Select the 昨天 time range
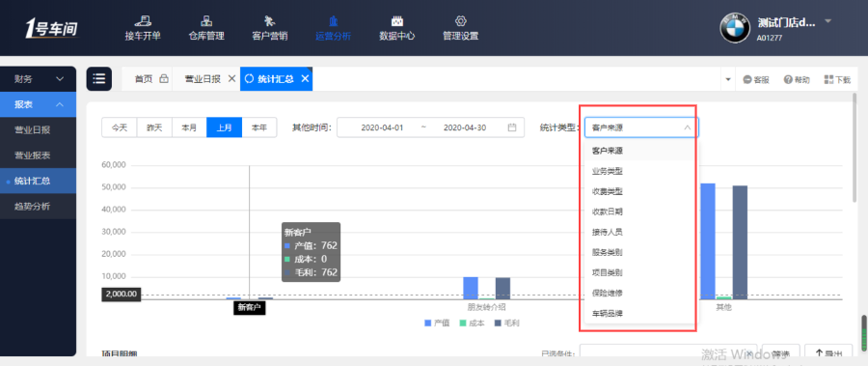Screen dimensions: 868x366 point(154,127)
